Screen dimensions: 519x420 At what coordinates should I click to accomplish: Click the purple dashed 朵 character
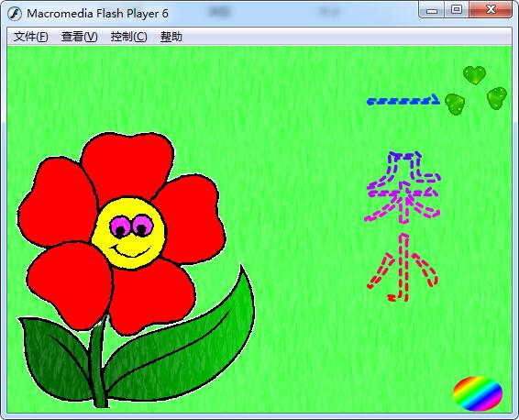(403, 187)
